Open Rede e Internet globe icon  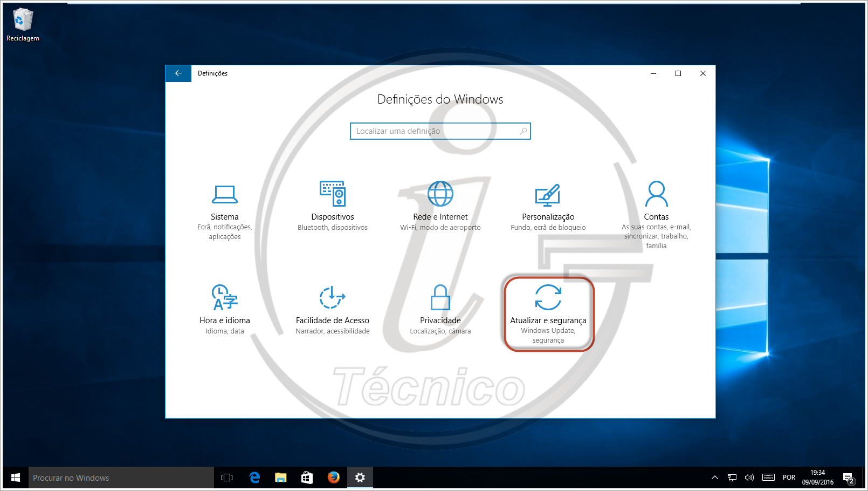tap(440, 194)
